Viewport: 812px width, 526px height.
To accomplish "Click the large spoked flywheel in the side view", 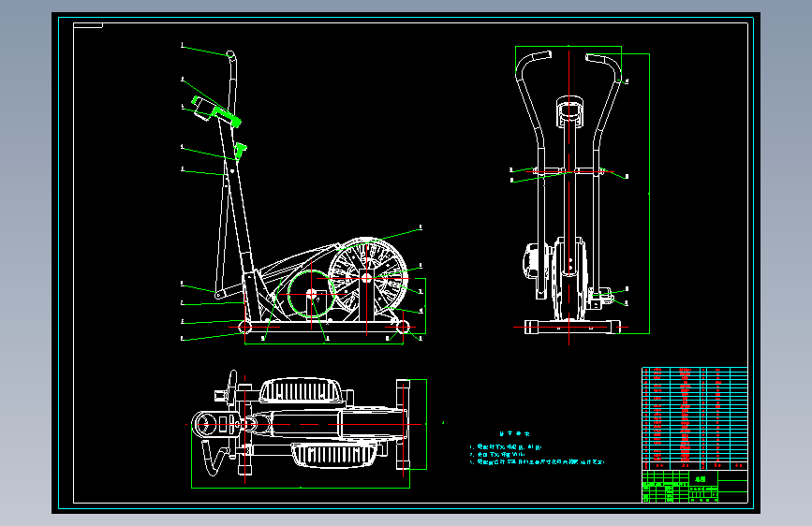I will [x=367, y=278].
